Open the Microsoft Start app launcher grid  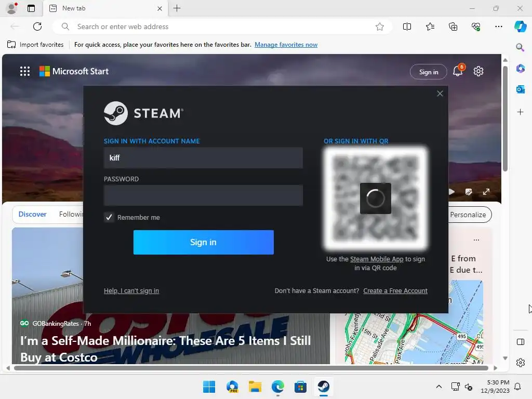pos(25,71)
